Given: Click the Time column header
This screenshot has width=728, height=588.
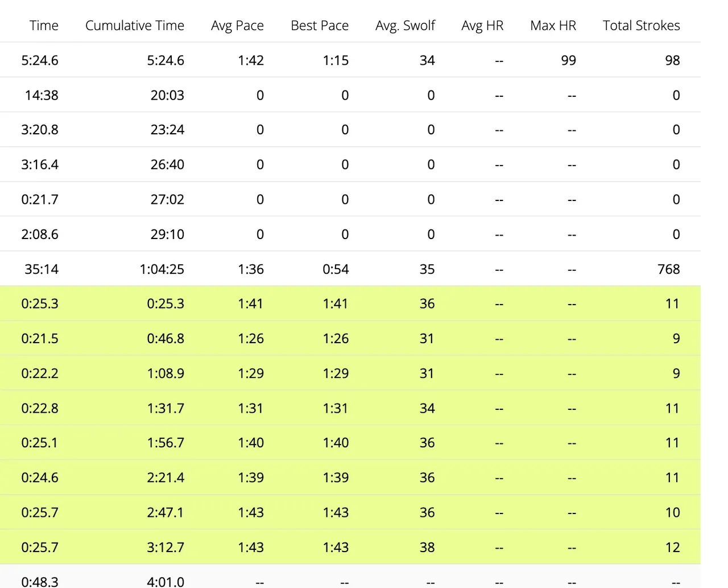Looking at the screenshot, I should coord(44,26).
